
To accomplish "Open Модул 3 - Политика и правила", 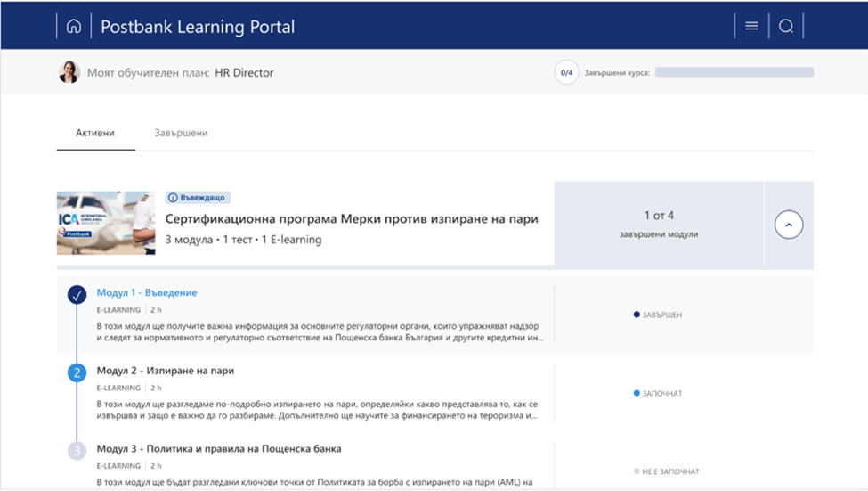I will [x=219, y=449].
